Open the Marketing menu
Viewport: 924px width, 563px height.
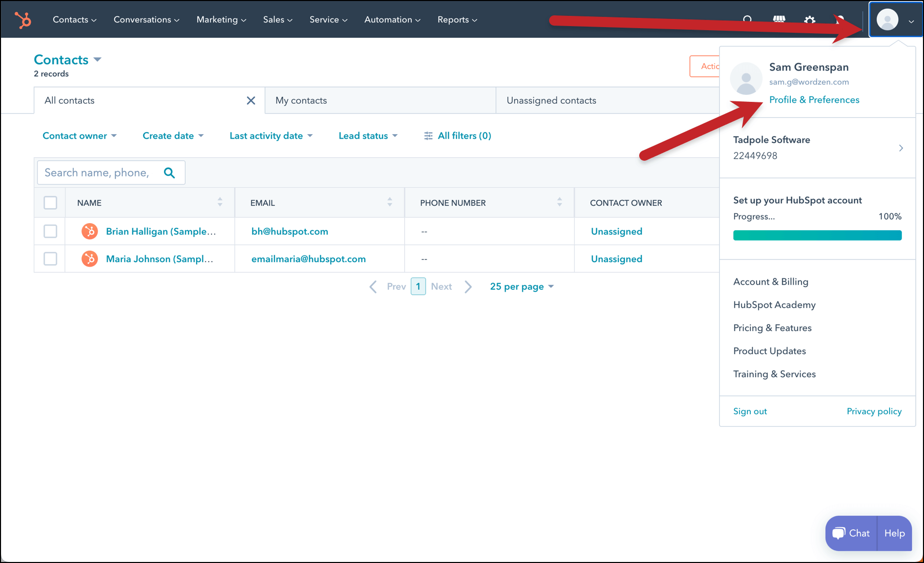[221, 19]
